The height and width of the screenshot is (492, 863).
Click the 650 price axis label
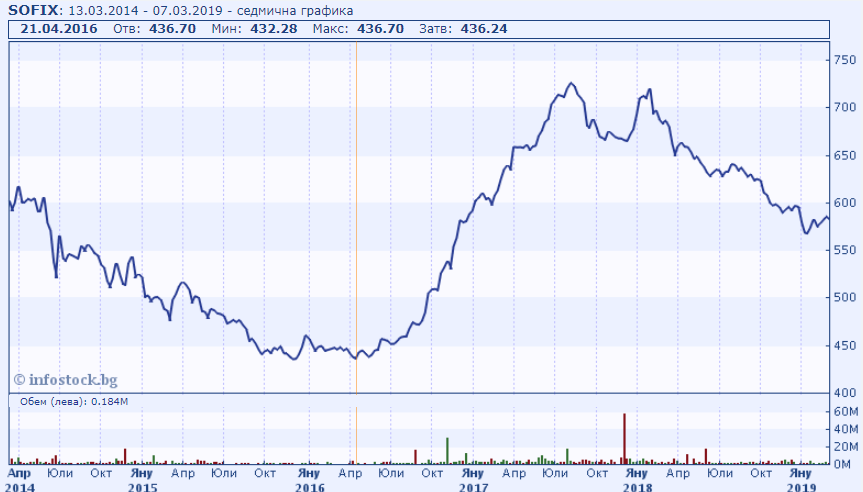(845, 156)
